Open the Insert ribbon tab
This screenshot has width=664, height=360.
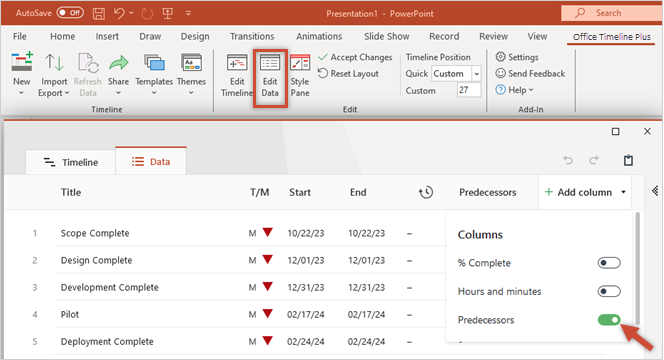point(107,36)
